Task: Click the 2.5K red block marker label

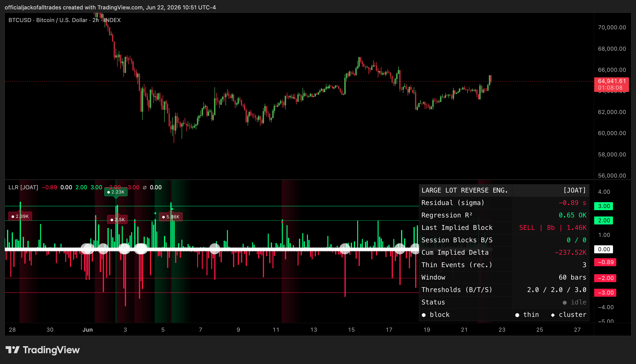Action: (x=117, y=220)
